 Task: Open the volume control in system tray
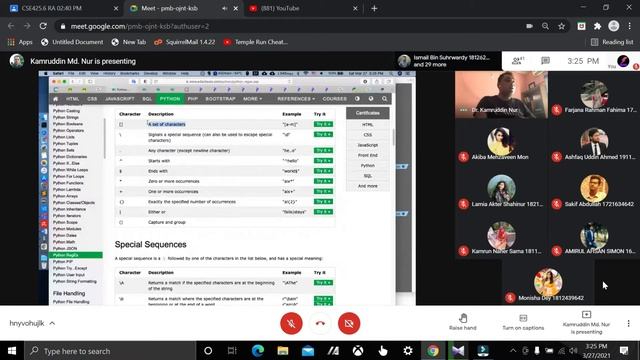pyautogui.click(x=573, y=351)
